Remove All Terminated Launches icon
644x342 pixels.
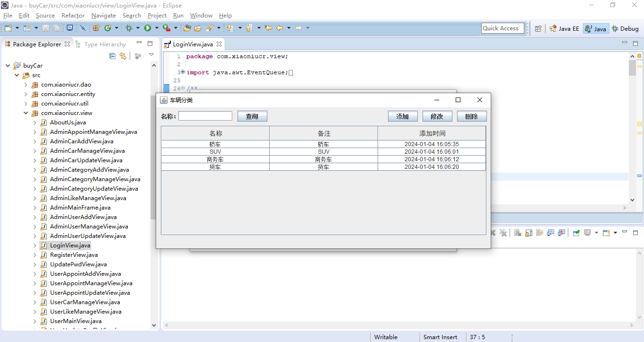coord(503,233)
